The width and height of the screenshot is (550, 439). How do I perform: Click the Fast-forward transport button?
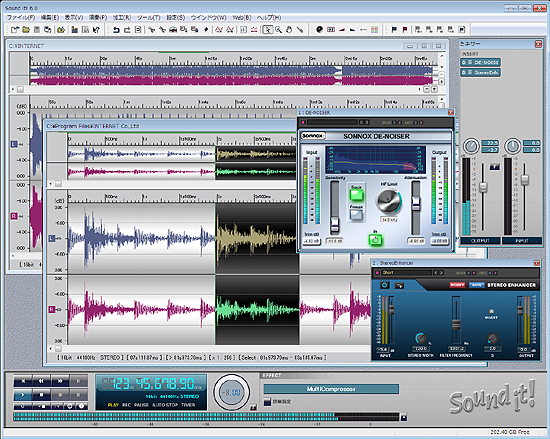tap(60, 380)
